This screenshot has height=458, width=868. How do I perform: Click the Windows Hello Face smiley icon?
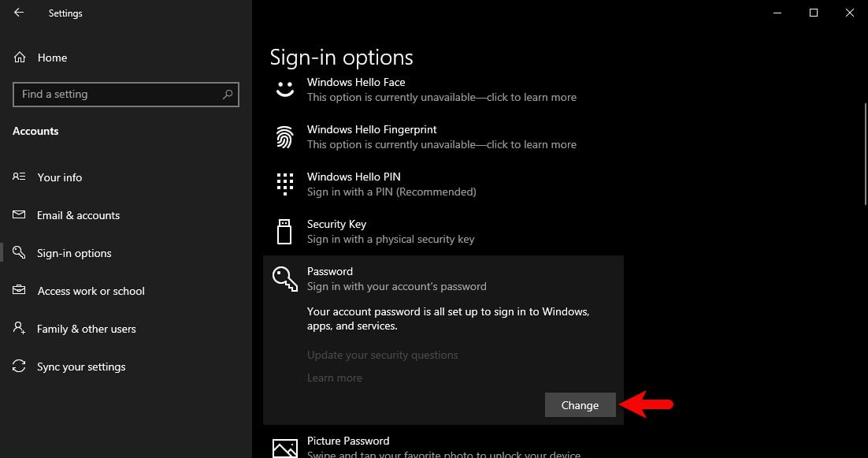tap(285, 90)
